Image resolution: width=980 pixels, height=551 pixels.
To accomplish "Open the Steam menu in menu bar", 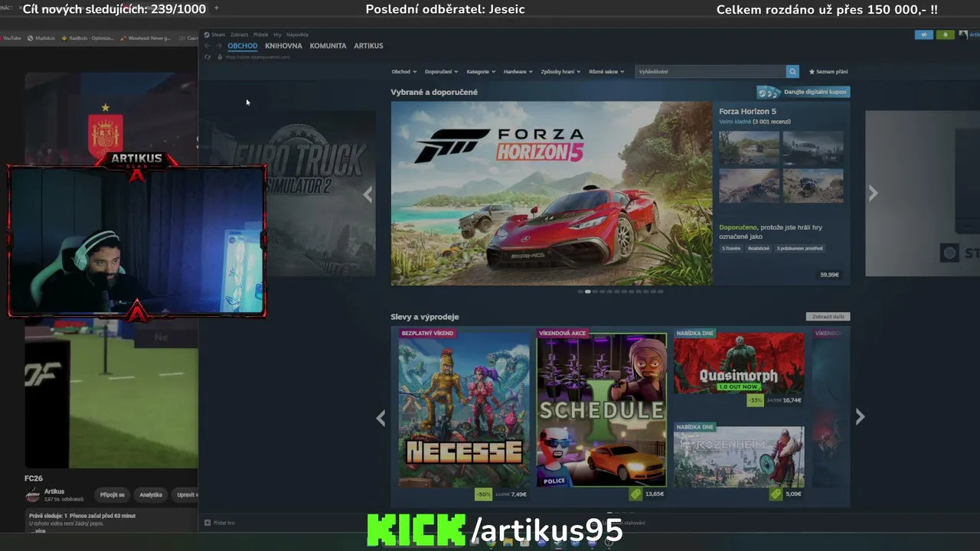I will (218, 34).
